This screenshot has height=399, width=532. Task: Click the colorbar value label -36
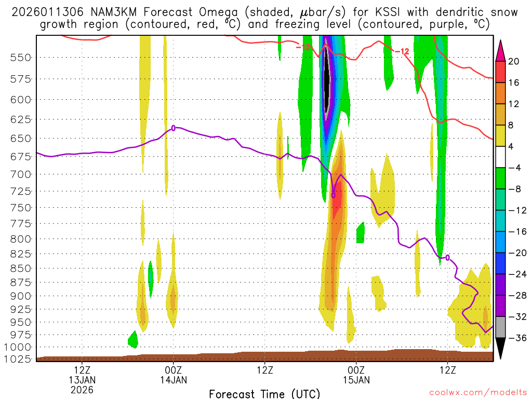coord(517,338)
